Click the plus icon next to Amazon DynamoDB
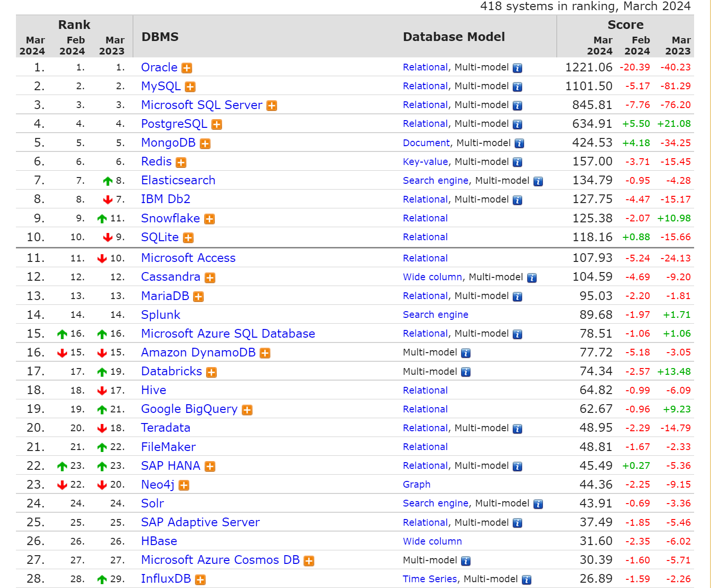This screenshot has height=588, width=711. click(x=265, y=353)
